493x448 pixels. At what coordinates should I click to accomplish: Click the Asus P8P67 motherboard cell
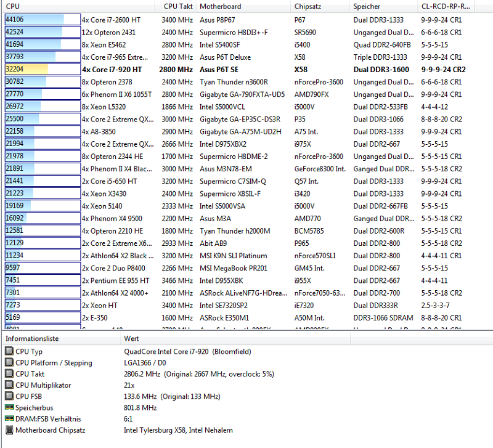tap(218, 20)
